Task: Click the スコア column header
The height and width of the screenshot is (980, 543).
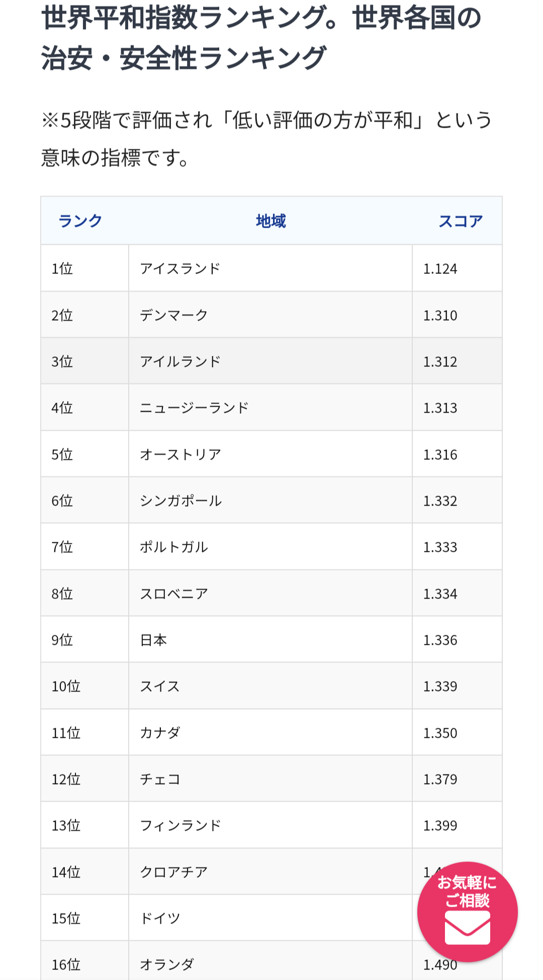Action: pyautogui.click(x=460, y=221)
